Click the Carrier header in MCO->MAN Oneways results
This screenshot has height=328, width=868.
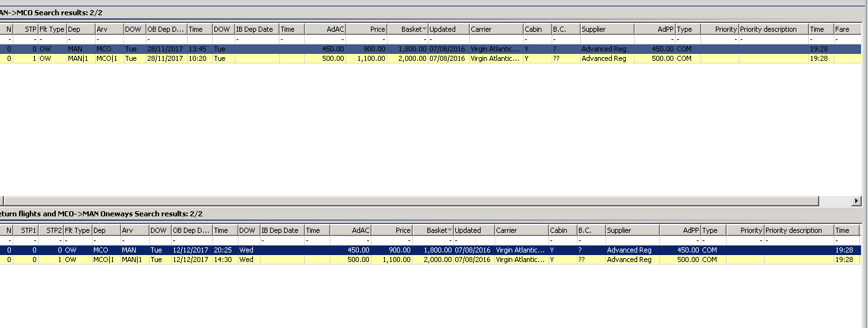[521, 230]
